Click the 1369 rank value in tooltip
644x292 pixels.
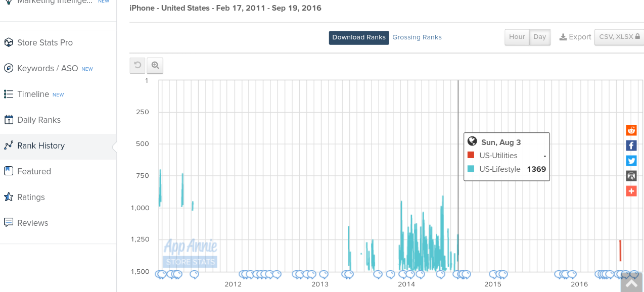click(536, 169)
